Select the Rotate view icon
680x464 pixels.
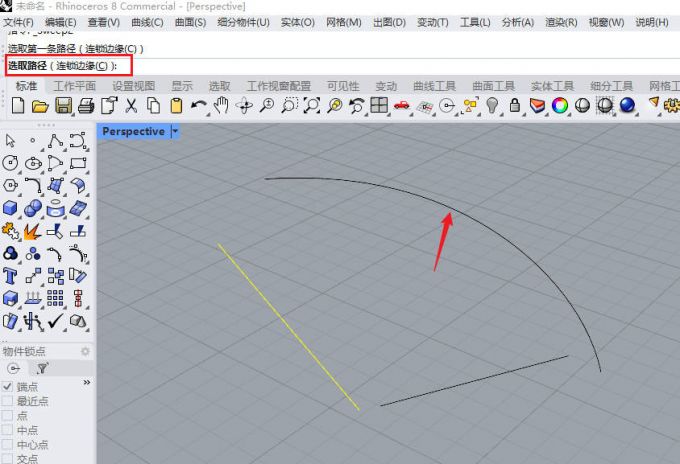(244, 106)
